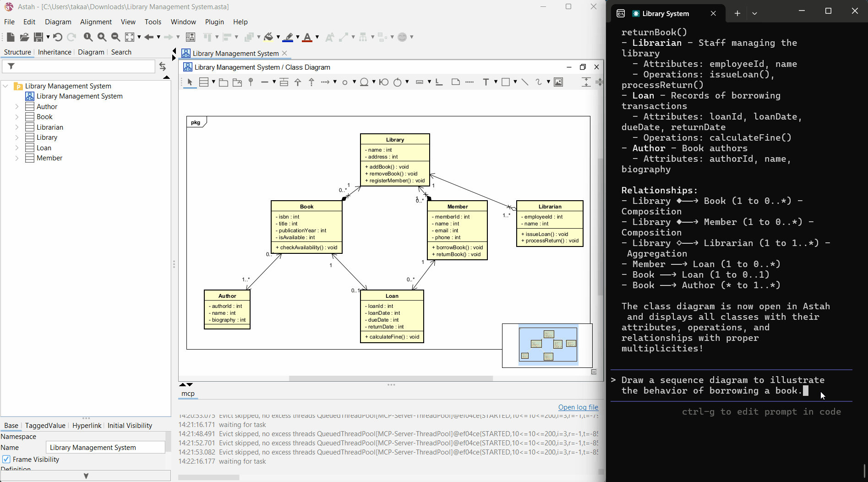
Task: Toggle the Frame Visibility checkbox
Action: 6,459
